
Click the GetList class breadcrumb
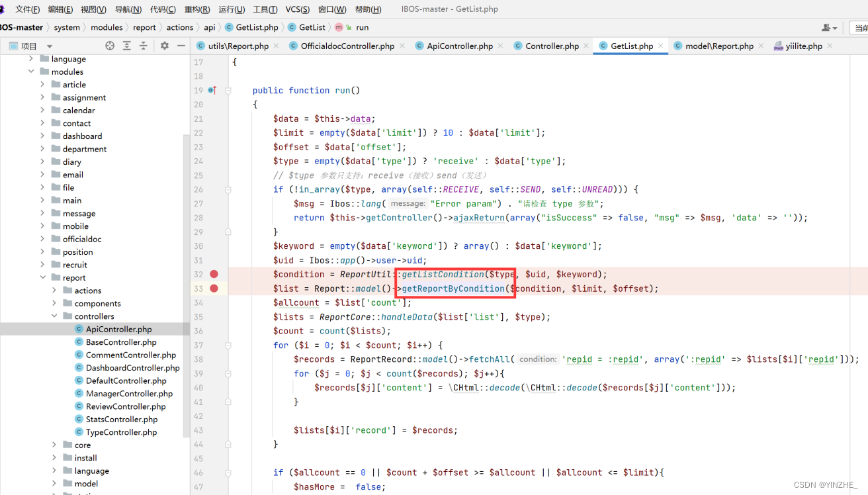click(307, 28)
